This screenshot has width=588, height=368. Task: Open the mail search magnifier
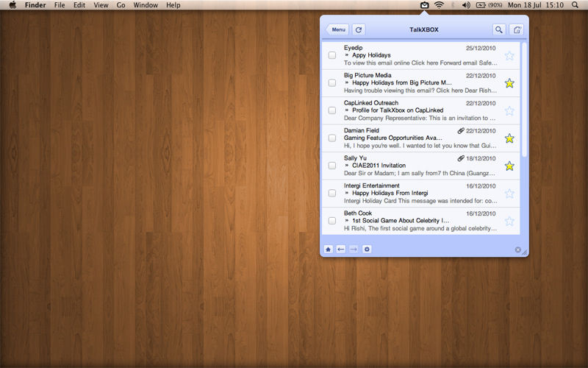point(499,29)
